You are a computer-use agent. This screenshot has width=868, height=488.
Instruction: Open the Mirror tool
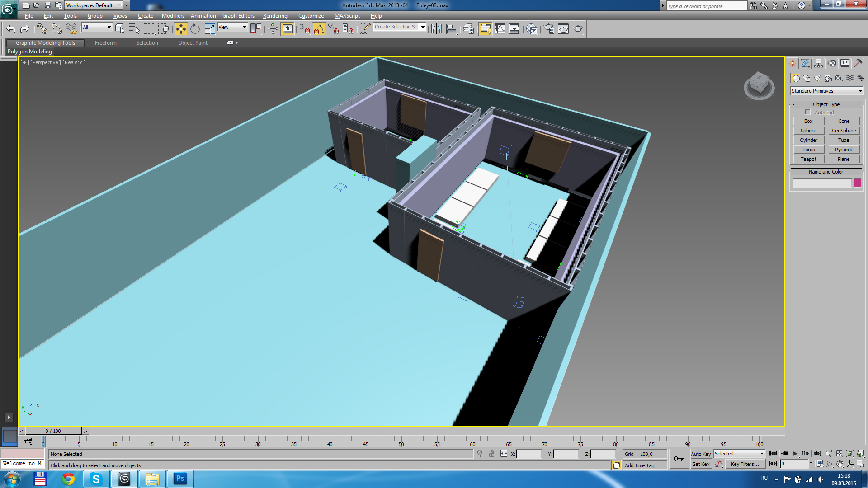(436, 29)
